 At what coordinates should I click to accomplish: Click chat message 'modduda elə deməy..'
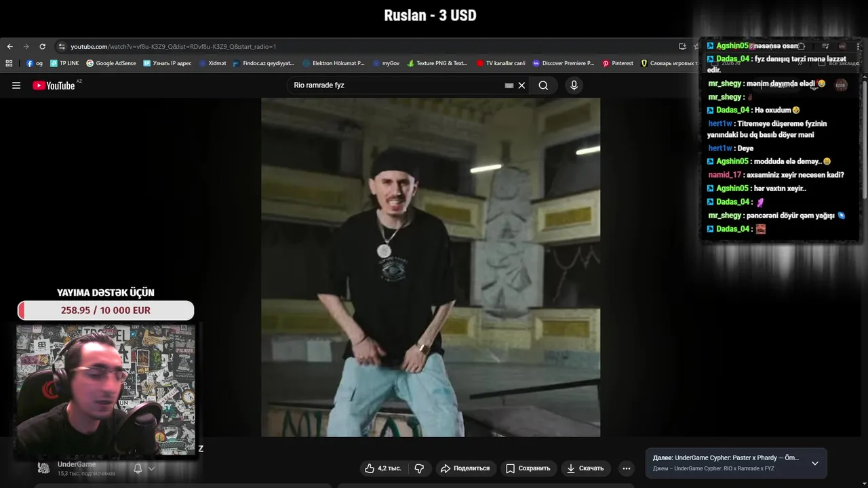pyautogui.click(x=792, y=161)
